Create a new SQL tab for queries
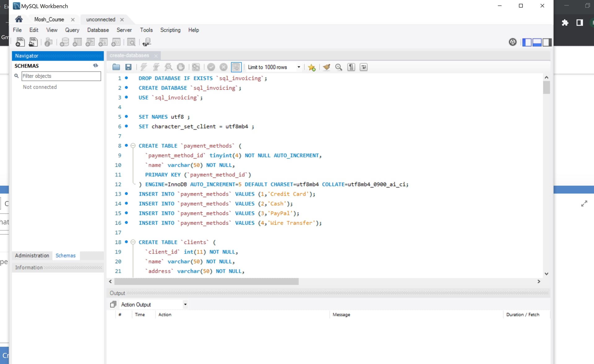Screen dimensions: 594x364 [x=20, y=42]
